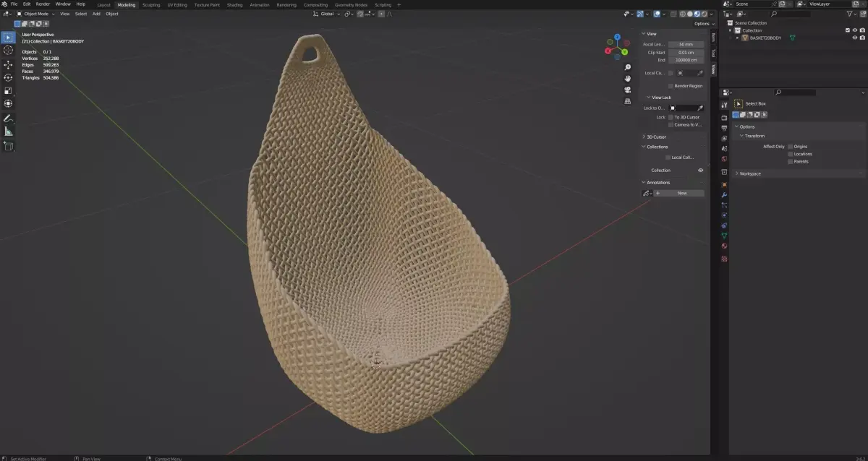The width and height of the screenshot is (868, 461).
Task: Open the File menu
Action: (x=14, y=4)
